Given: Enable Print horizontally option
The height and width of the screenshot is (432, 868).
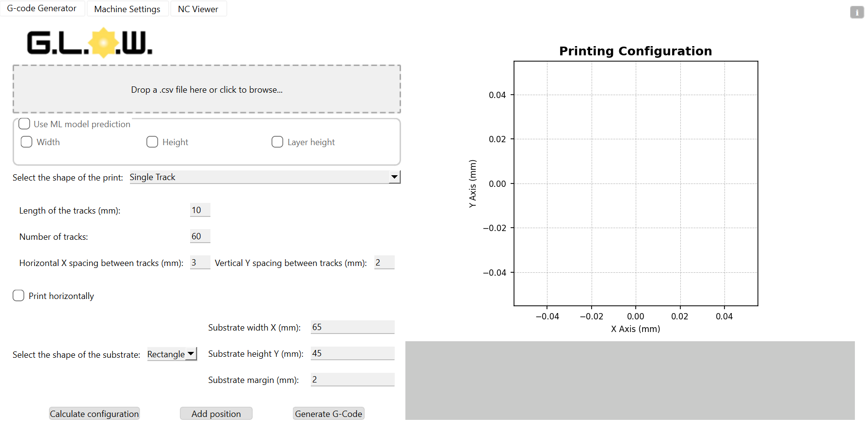Looking at the screenshot, I should coord(18,296).
